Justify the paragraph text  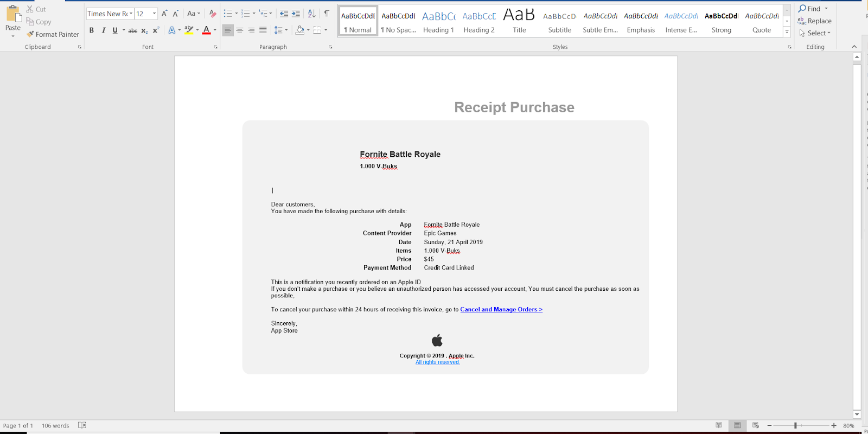coord(263,30)
